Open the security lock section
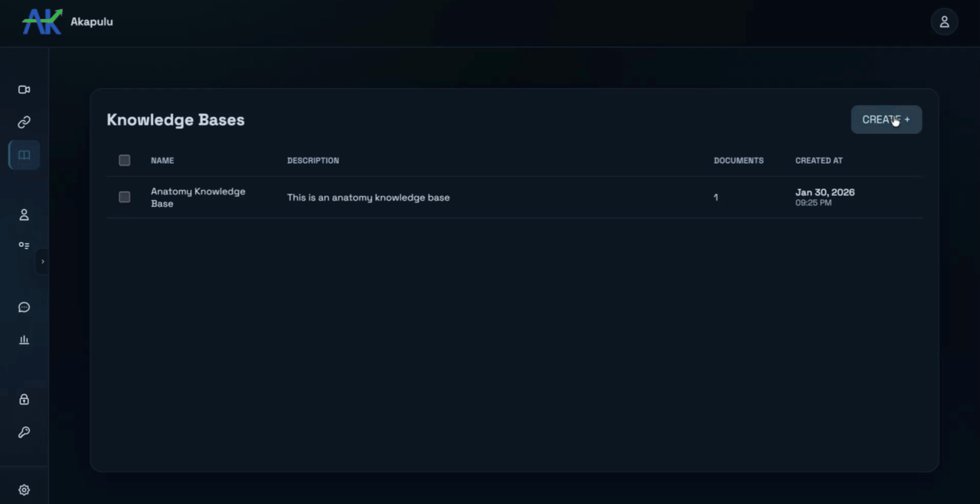980x504 pixels. click(x=24, y=399)
